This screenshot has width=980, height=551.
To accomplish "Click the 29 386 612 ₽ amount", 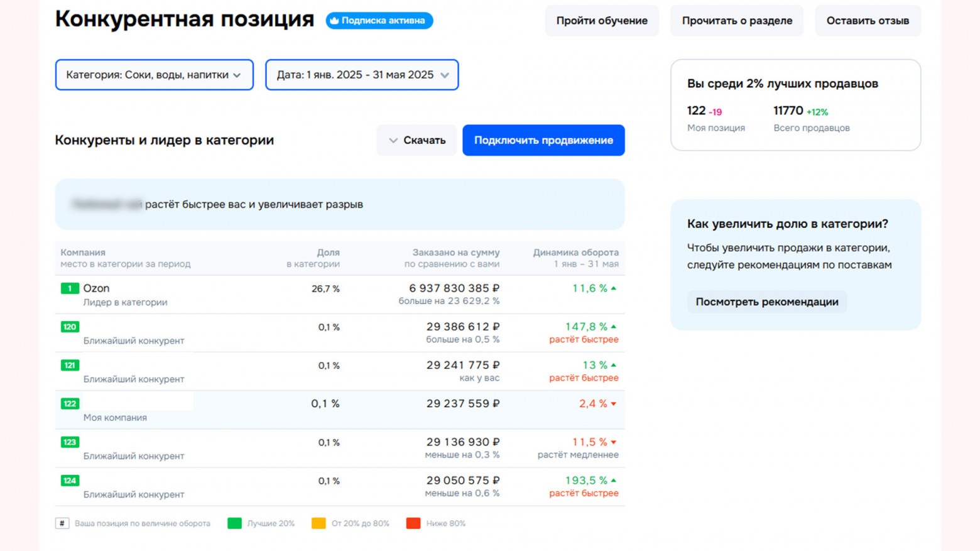I will pyautogui.click(x=463, y=327).
